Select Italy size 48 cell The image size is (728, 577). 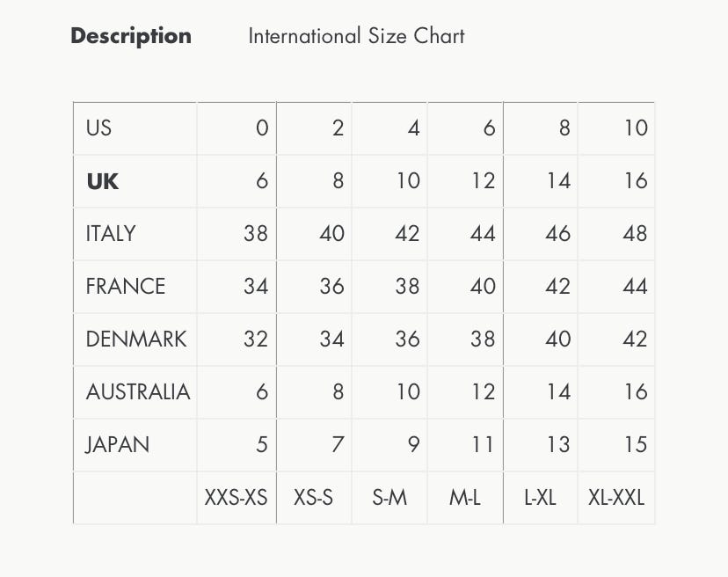[634, 234]
